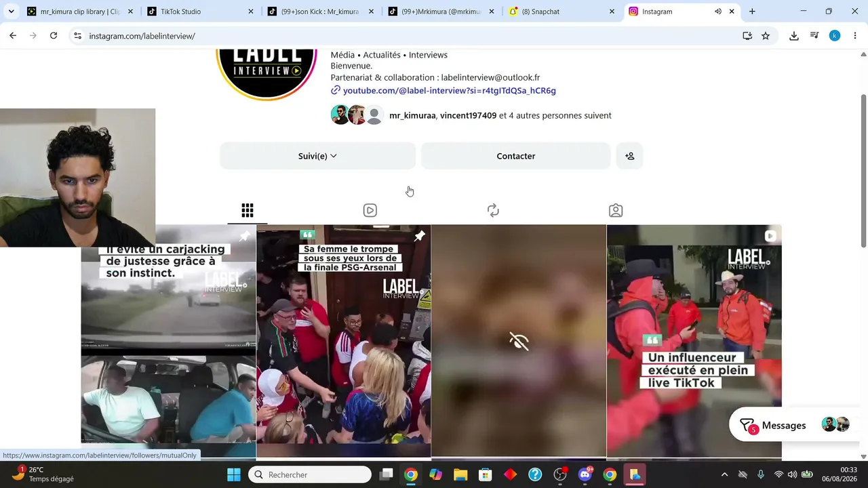Open vincent197409 mutual follower link
The image size is (868, 488).
click(469, 116)
